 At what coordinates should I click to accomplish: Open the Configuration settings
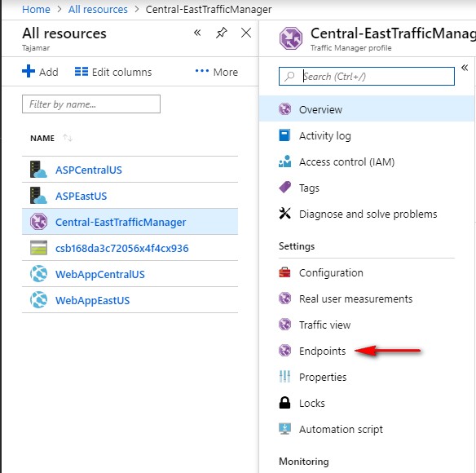(331, 273)
